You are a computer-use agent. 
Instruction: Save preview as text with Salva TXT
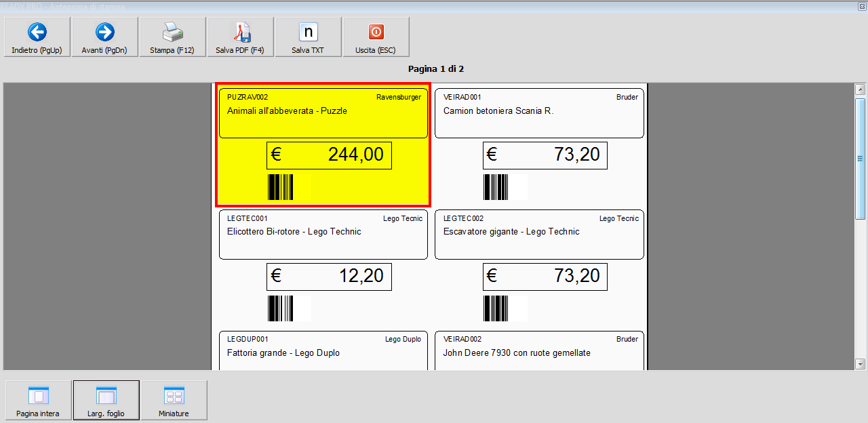click(309, 37)
